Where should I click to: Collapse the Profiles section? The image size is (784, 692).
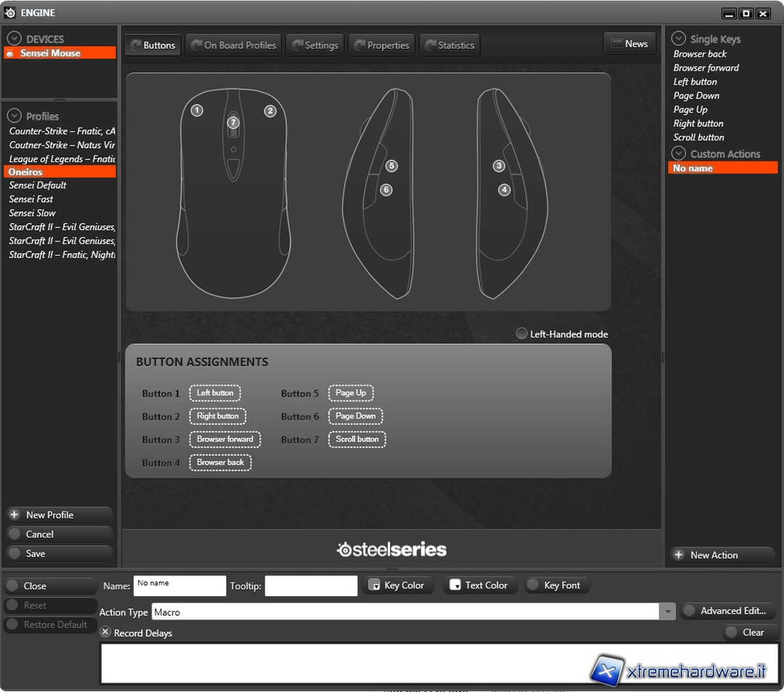(x=14, y=116)
